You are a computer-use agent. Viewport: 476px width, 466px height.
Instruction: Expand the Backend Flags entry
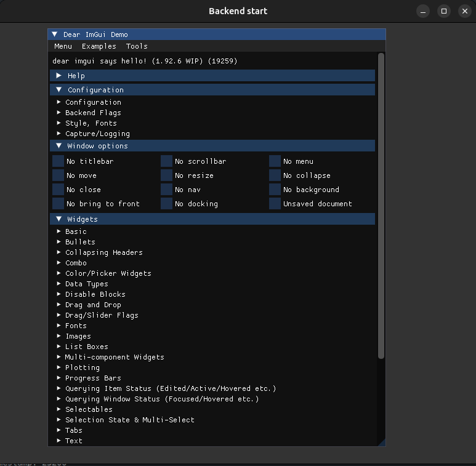click(93, 113)
